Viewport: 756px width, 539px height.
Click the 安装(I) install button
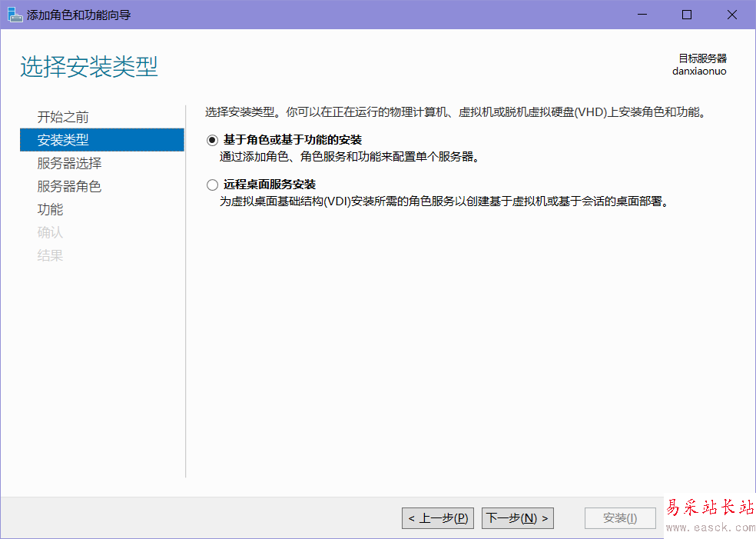620,518
